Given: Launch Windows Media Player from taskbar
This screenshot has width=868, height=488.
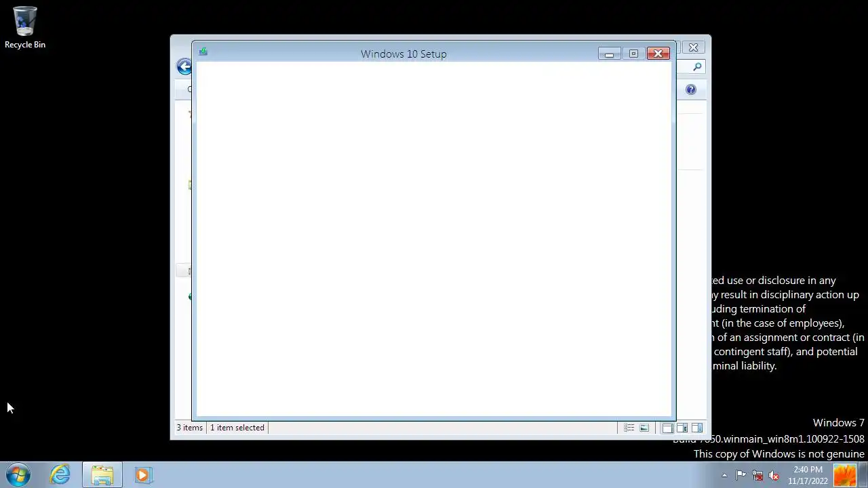Looking at the screenshot, I should point(142,474).
